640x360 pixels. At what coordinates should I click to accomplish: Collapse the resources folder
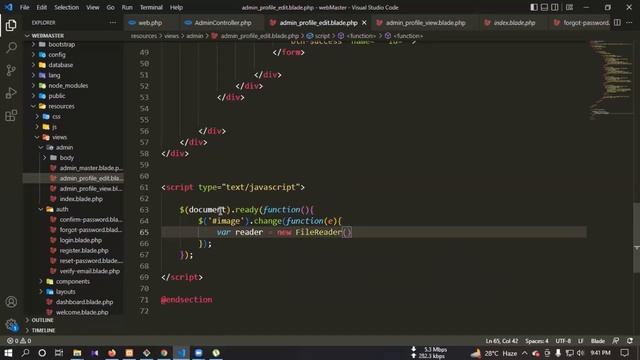(61, 106)
